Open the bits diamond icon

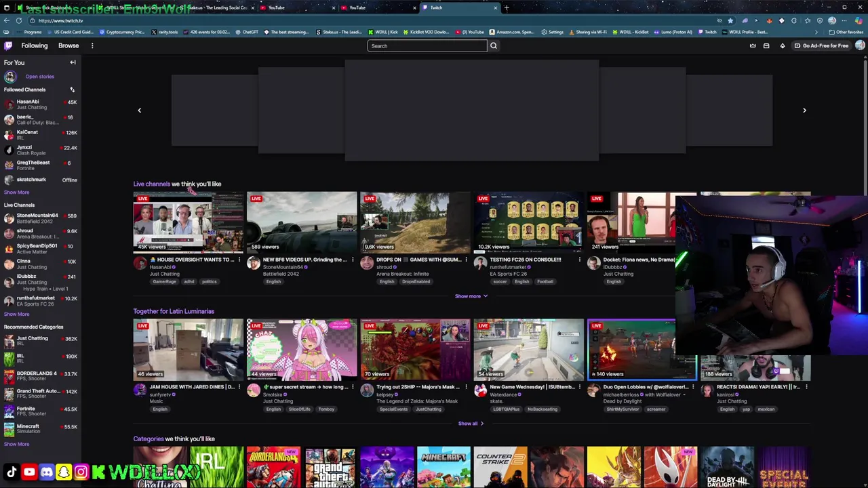click(x=783, y=46)
